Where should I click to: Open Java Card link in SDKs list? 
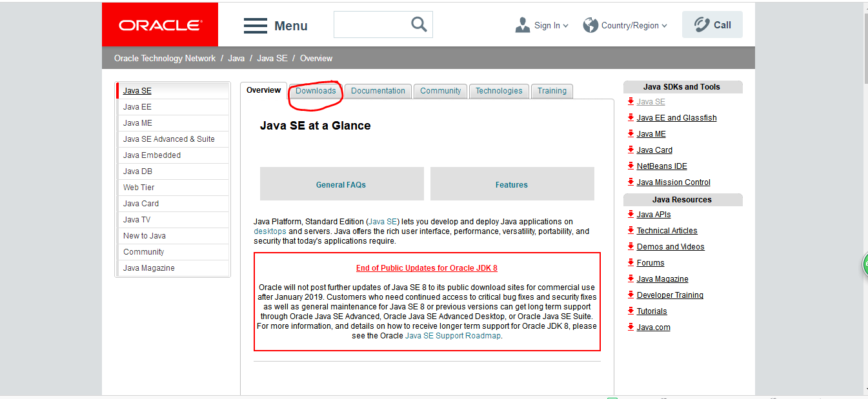[654, 150]
